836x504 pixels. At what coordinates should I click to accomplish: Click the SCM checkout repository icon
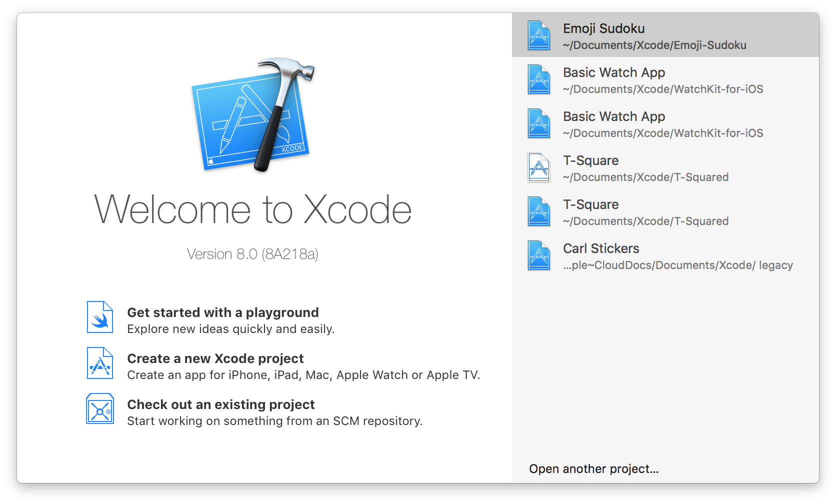(x=100, y=408)
